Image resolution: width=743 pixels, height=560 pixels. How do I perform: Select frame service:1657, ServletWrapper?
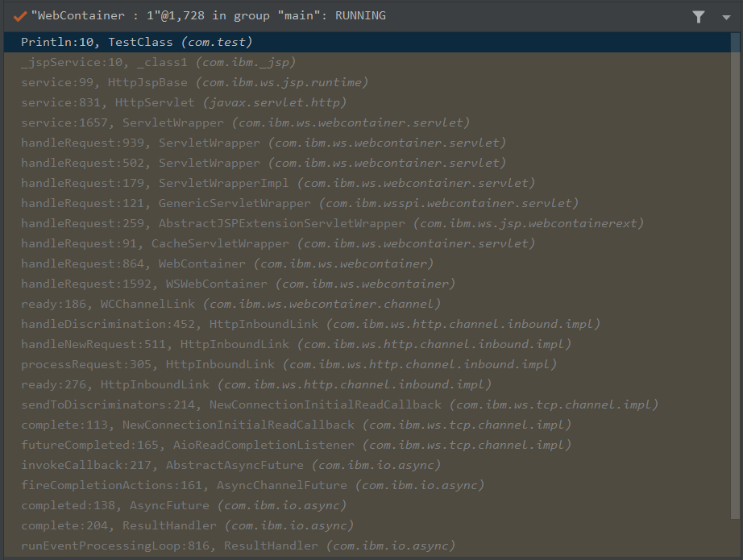click(367, 122)
